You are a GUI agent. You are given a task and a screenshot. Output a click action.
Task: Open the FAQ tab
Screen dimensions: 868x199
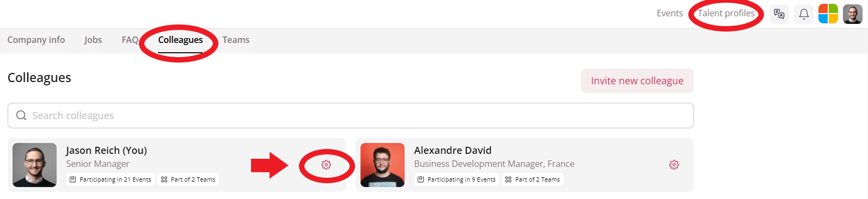pyautogui.click(x=130, y=40)
